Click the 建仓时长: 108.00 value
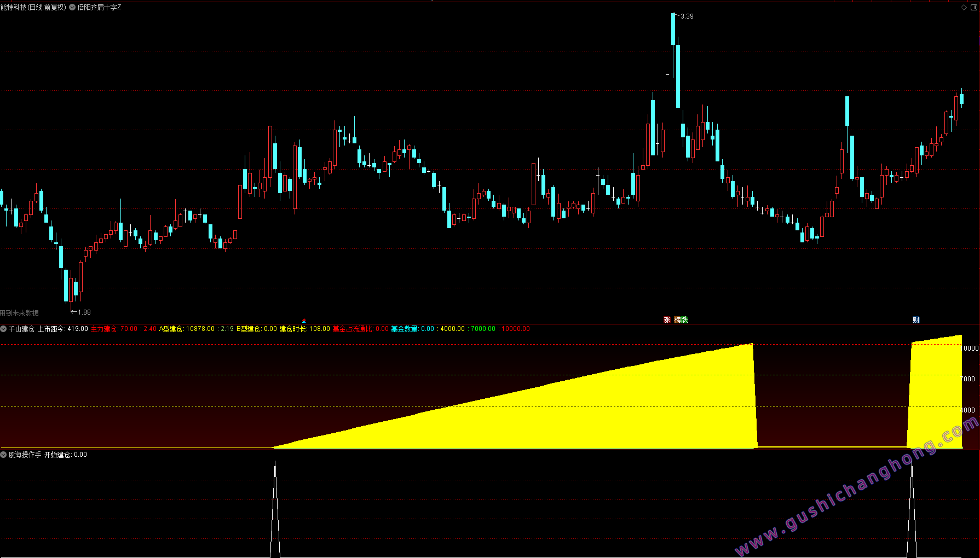 [305, 329]
